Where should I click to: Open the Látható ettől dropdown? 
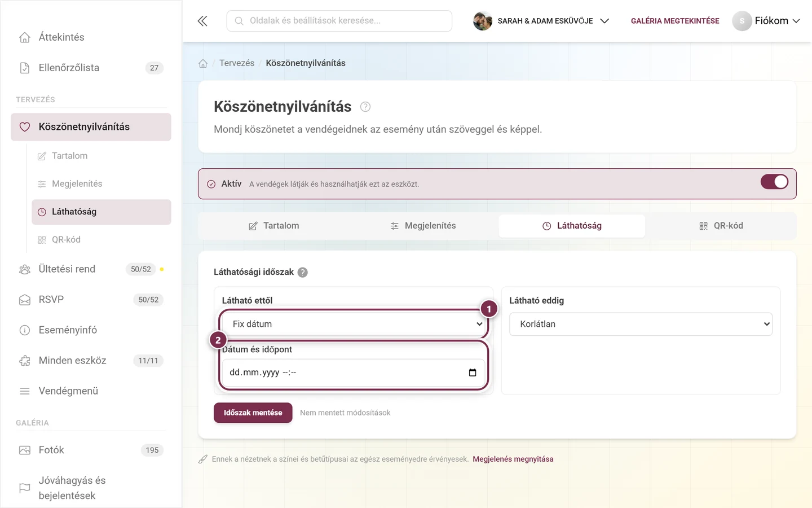click(x=354, y=324)
